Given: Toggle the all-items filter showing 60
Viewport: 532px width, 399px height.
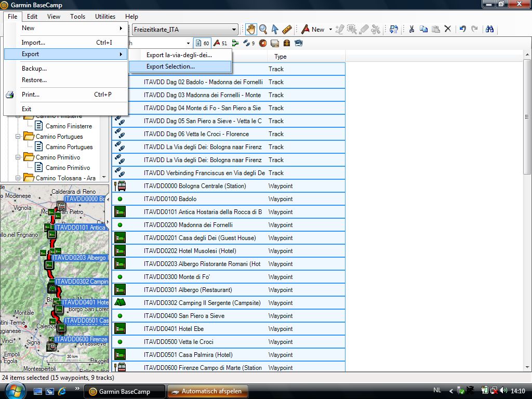Looking at the screenshot, I should point(202,43).
